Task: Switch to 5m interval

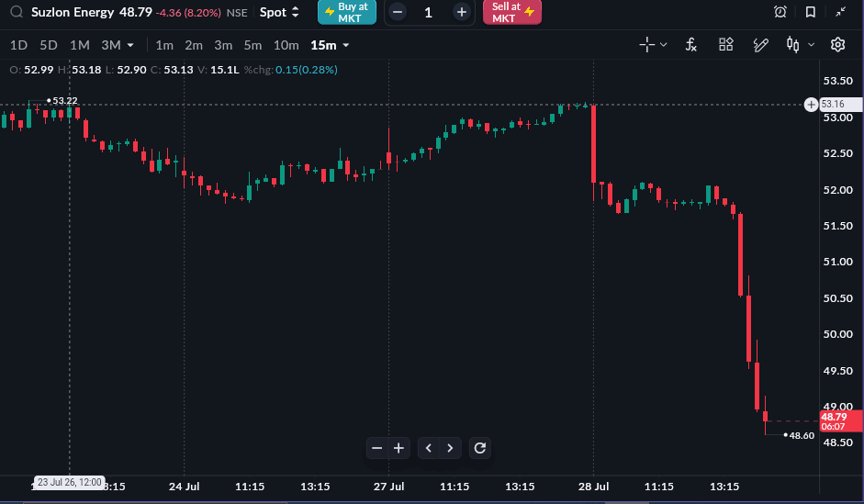Action: (252, 45)
